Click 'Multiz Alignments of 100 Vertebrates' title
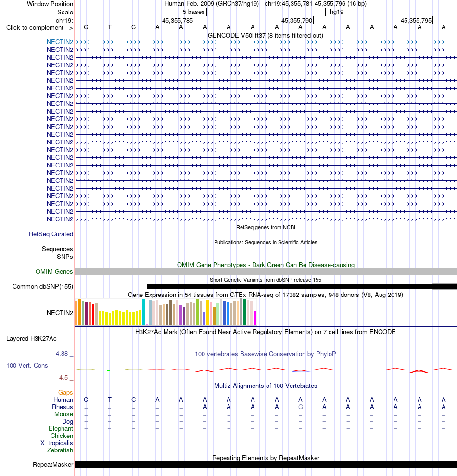The width and height of the screenshot is (457, 476). (x=266, y=386)
